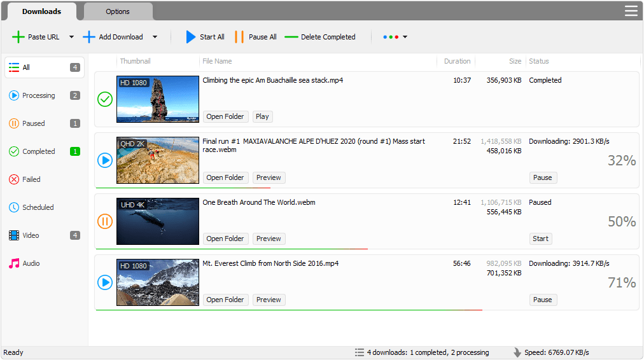Click the green Paste URL plus icon
Viewport: 644px width, 360px height.
coord(18,37)
